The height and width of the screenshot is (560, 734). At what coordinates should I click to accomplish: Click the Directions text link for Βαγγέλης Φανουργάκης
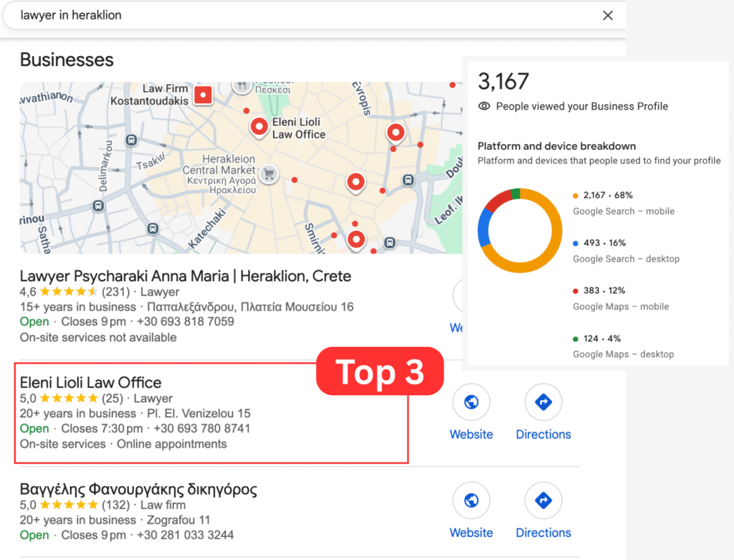[x=543, y=533]
